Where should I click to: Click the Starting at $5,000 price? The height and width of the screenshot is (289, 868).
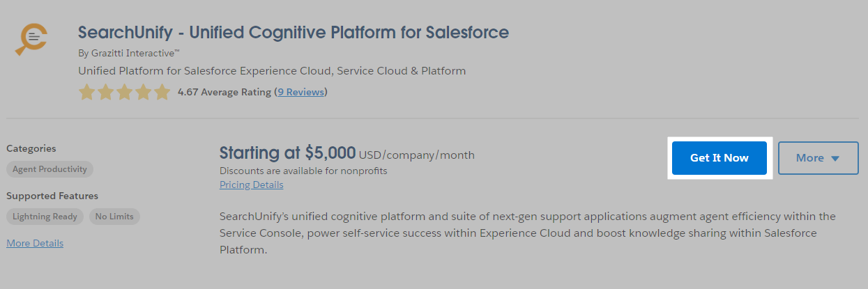point(287,154)
